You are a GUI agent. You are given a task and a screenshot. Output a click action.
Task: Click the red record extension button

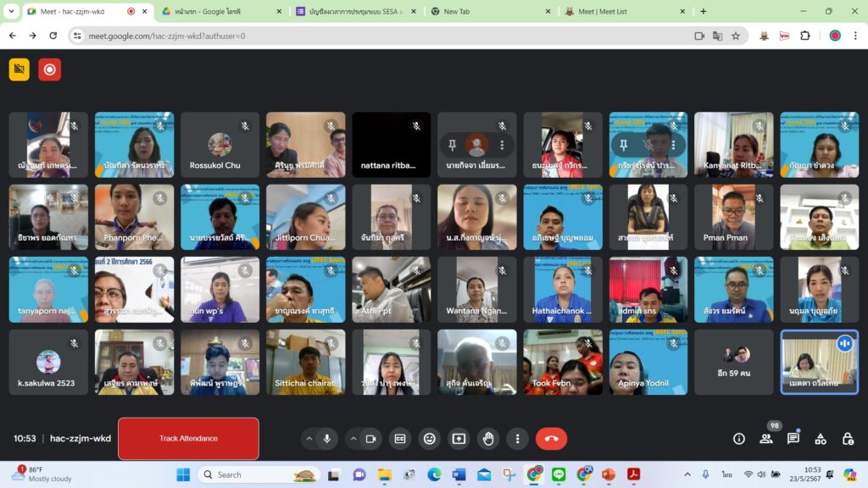50,69
